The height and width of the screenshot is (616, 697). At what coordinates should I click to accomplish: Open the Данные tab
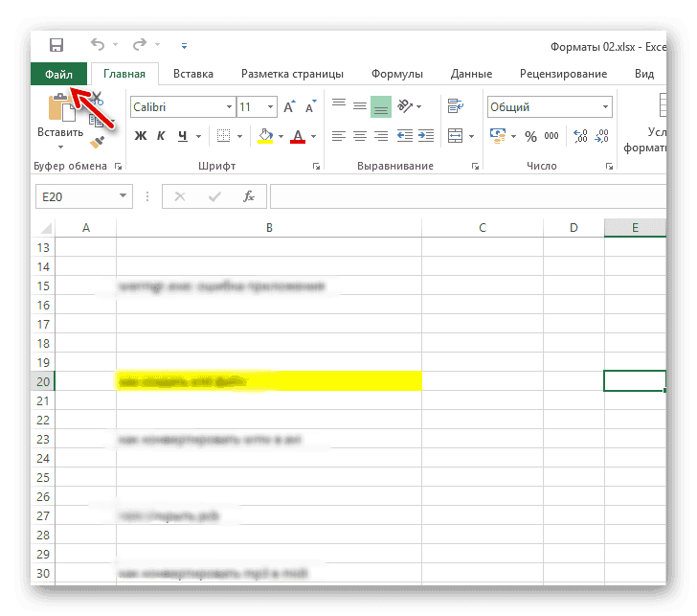pos(471,74)
